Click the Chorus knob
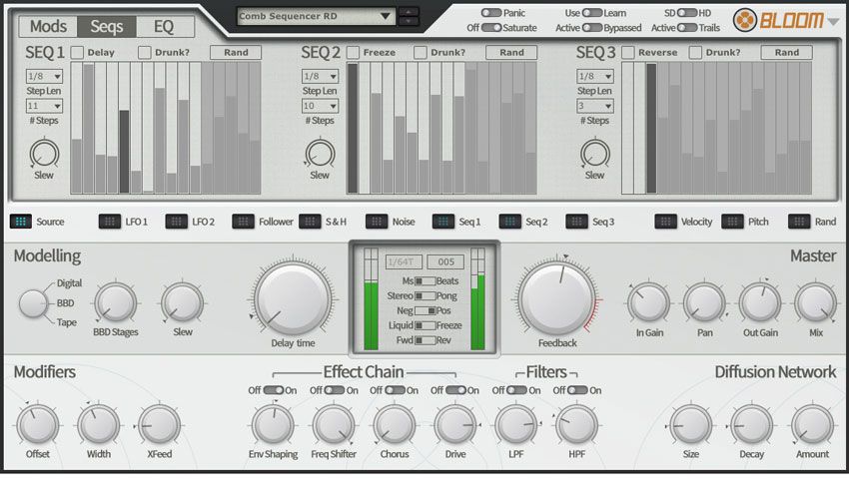The width and height of the screenshot is (849, 504). (395, 425)
